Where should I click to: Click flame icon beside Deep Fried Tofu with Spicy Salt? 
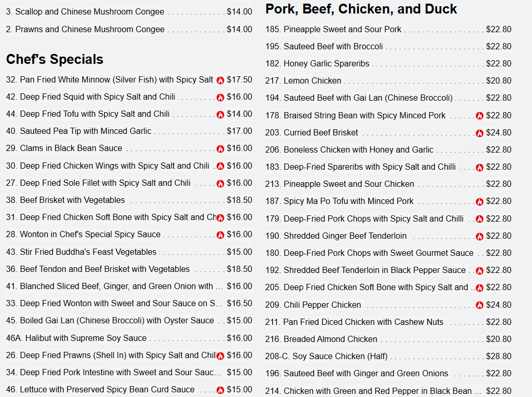[x=220, y=115]
